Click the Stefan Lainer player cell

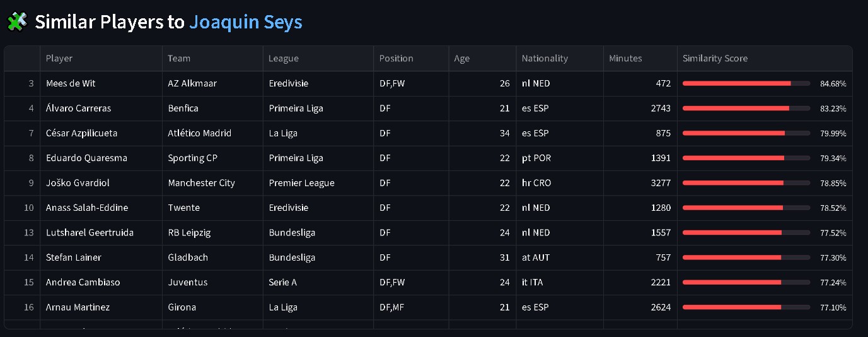[x=101, y=257]
